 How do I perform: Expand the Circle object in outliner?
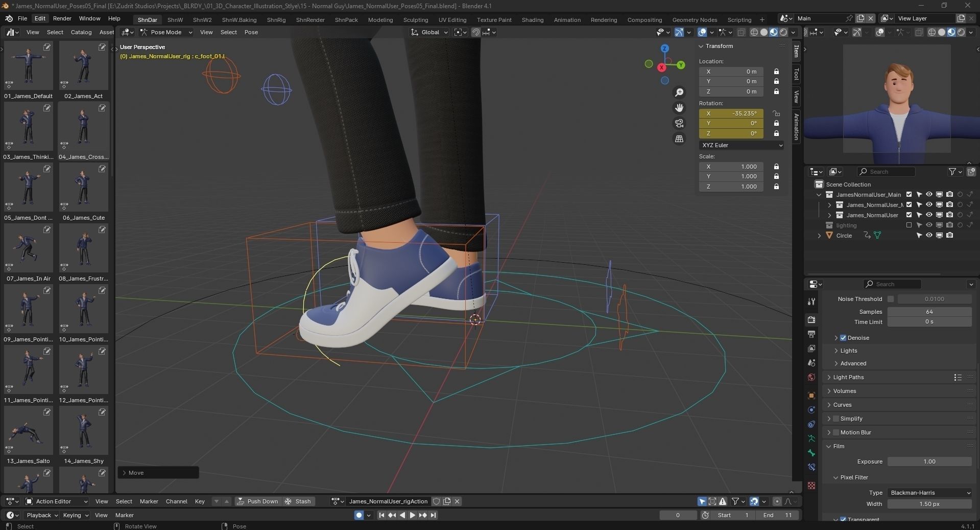[819, 236]
